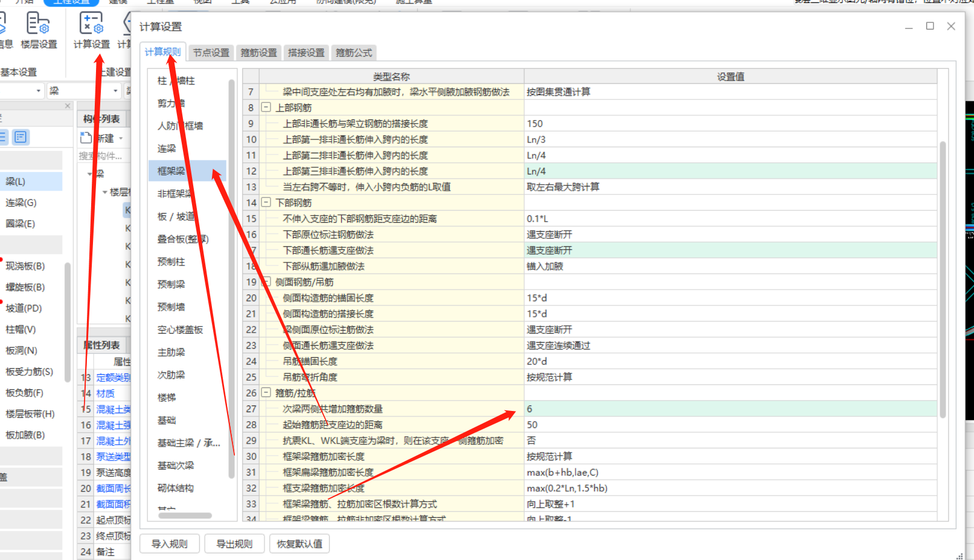This screenshot has height=560, width=974.
Task: Click the 锚入加腋 value cell
Action: click(x=730, y=266)
